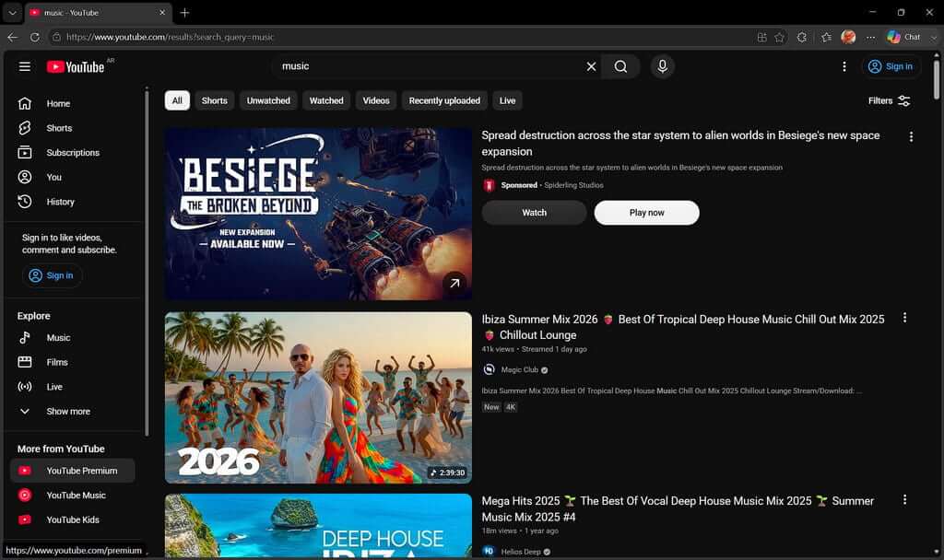The height and width of the screenshot is (560, 944).
Task: Open the tab list dropdown arrow
Action: pos(13,13)
